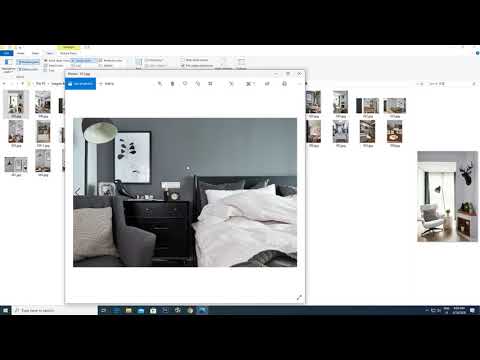Select the crop icon in Photos toolbar
This screenshot has width=480, height=360.
(x=210, y=84)
